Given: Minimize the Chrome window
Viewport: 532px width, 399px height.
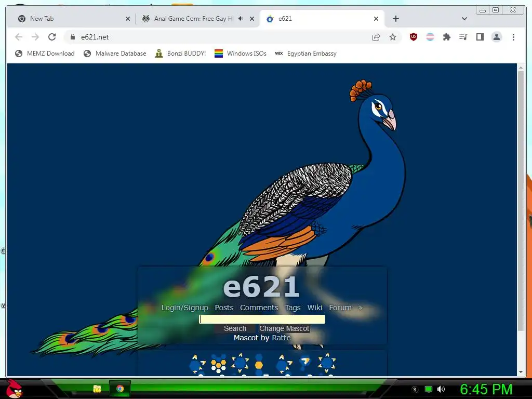Looking at the screenshot, I should tap(483, 10).
